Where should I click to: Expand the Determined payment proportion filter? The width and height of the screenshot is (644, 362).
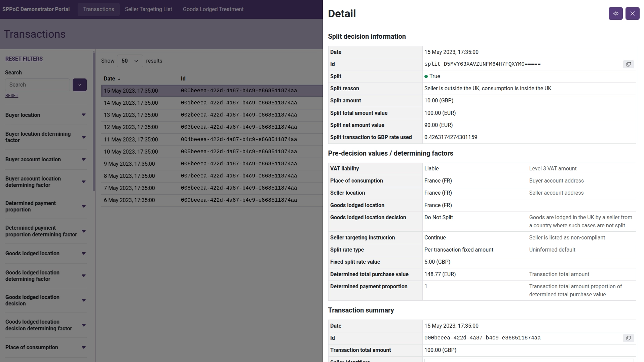(x=83, y=206)
